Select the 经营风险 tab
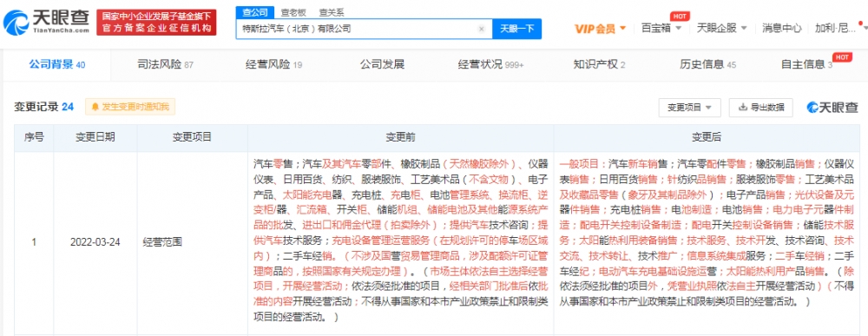Viewport: 868px width, 336px height. (273, 65)
